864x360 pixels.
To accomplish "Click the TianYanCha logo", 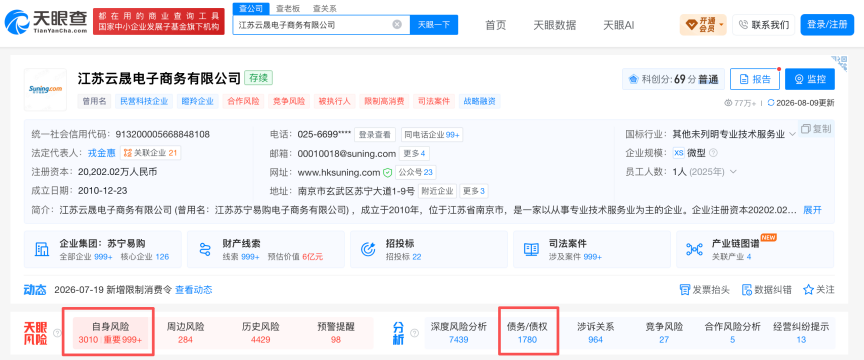I will 46,22.
